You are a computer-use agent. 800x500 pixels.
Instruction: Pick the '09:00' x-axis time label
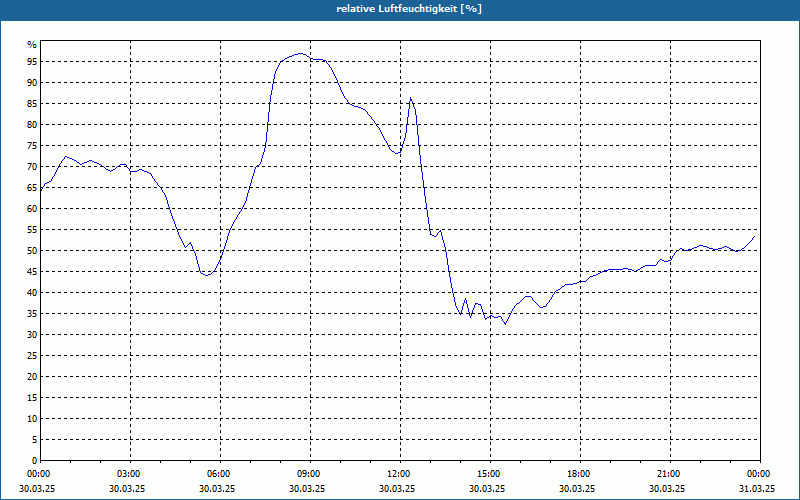tap(309, 474)
